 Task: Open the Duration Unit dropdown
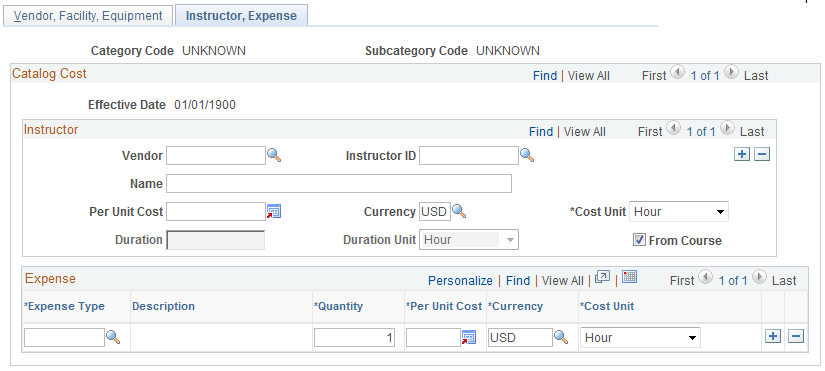pos(469,239)
